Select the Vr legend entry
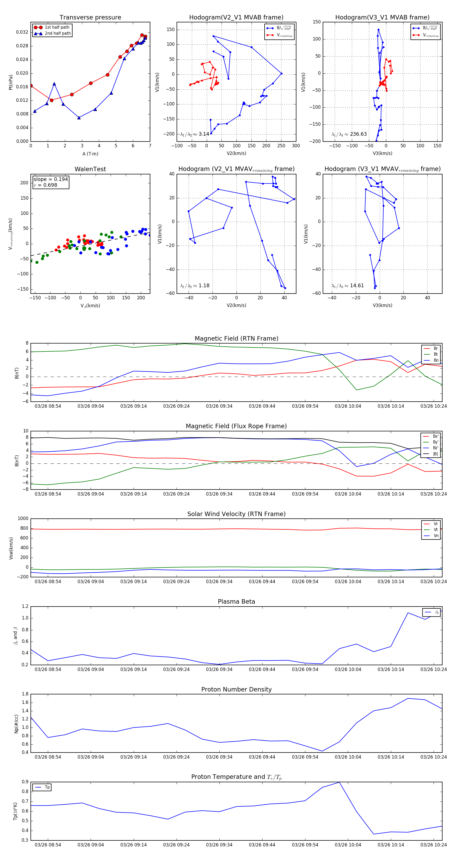 coord(431,524)
